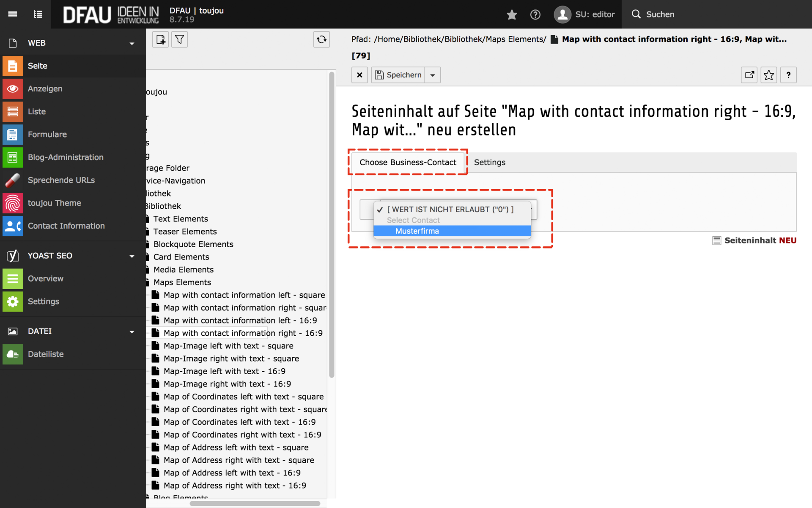The height and width of the screenshot is (508, 812).
Task: Open bookmarks star in top bar
Action: [512, 15]
